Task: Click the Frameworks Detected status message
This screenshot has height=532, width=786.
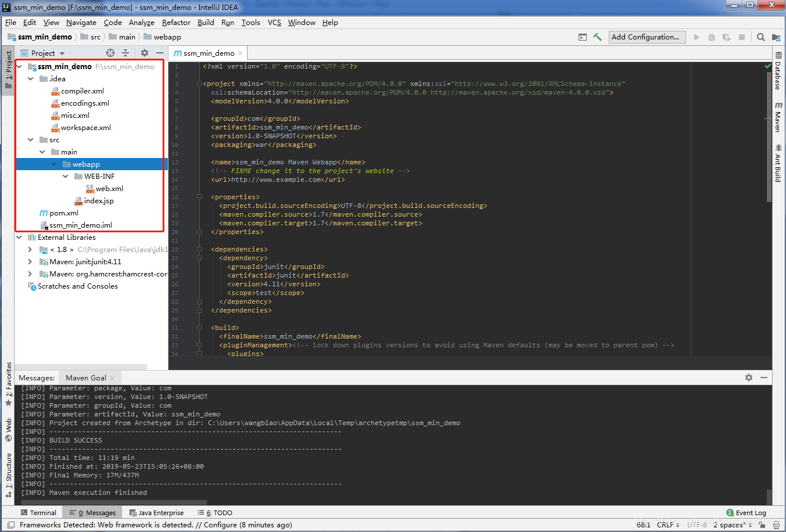Action: [x=156, y=524]
